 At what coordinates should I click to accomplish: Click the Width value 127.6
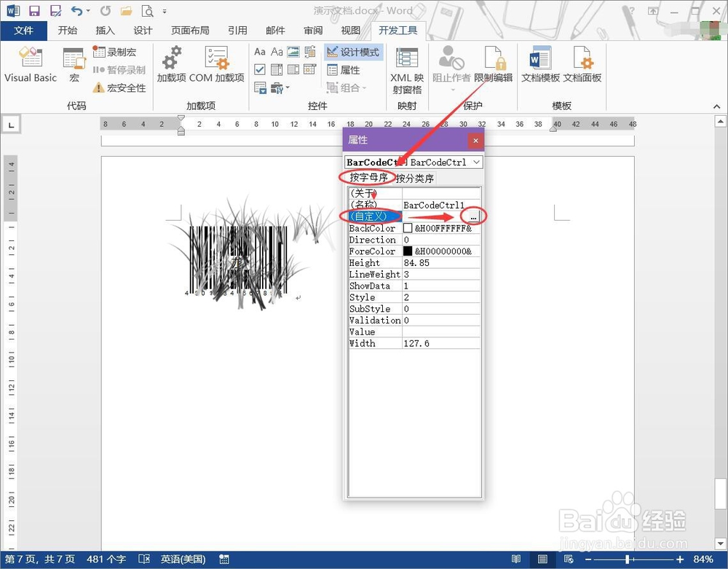(441, 343)
